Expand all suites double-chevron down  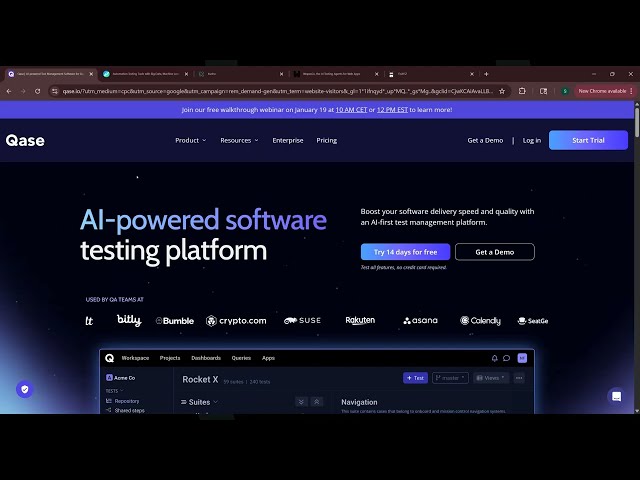point(301,402)
